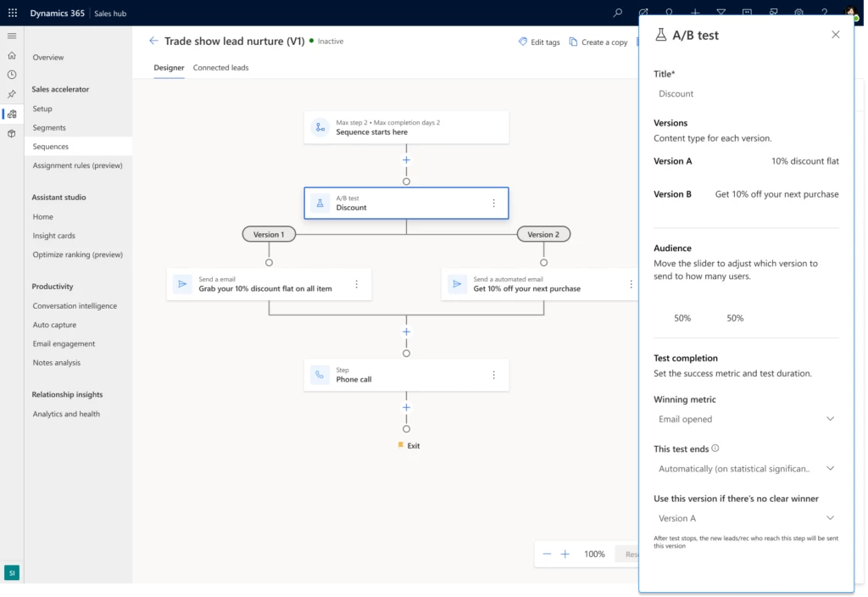The height and width of the screenshot is (597, 868).
Task: Open search in the top navigation bar
Action: 618,12
